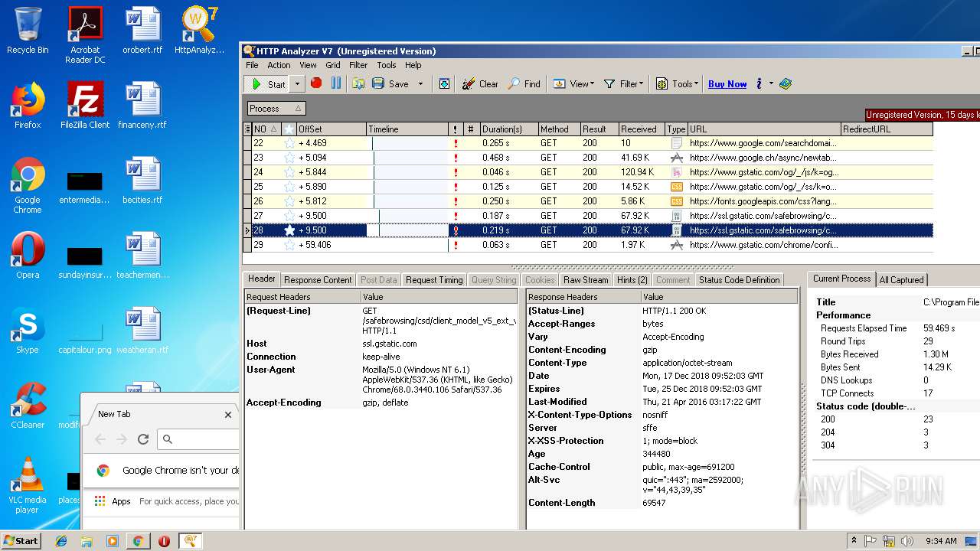Click the Type icon of request 25
Image resolution: width=980 pixels, height=551 pixels.
[x=676, y=187]
